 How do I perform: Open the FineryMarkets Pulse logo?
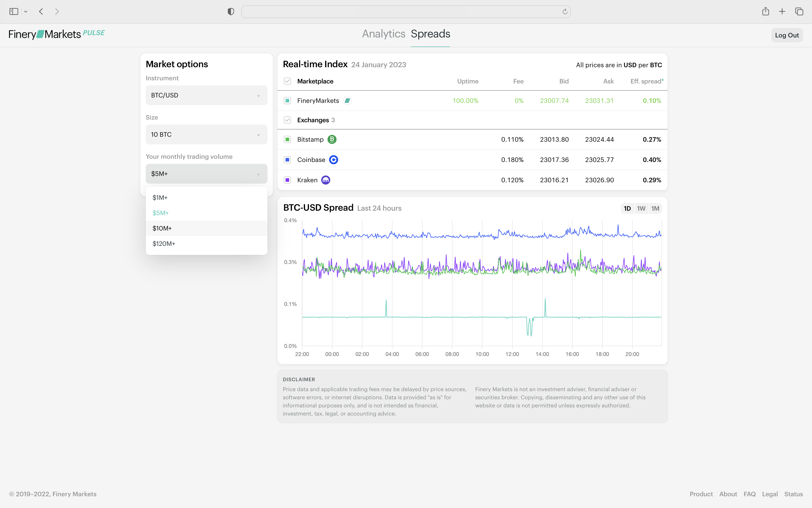pos(56,34)
